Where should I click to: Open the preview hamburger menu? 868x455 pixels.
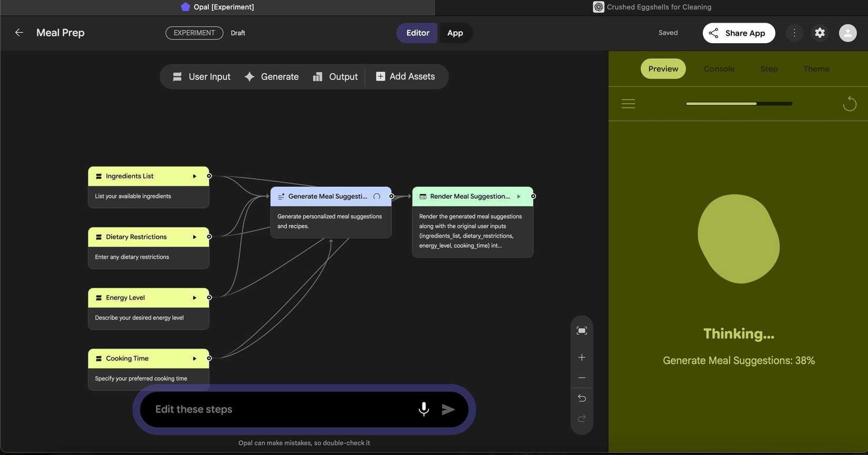(628, 104)
